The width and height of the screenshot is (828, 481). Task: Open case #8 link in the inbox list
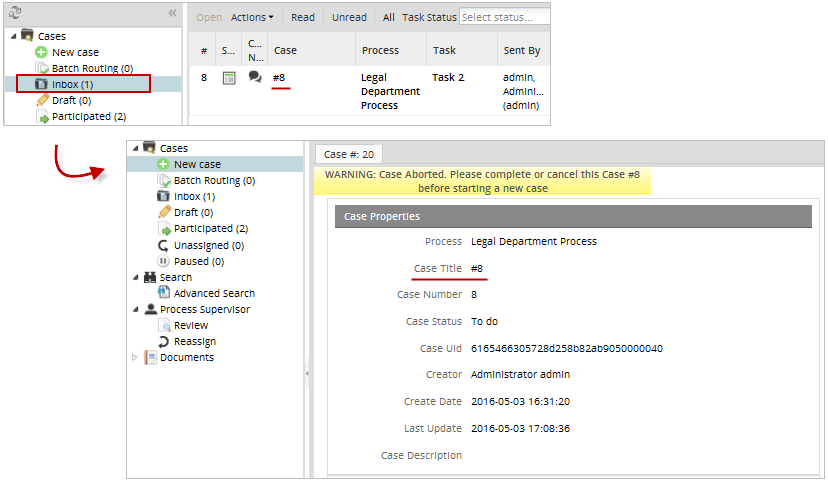click(280, 78)
